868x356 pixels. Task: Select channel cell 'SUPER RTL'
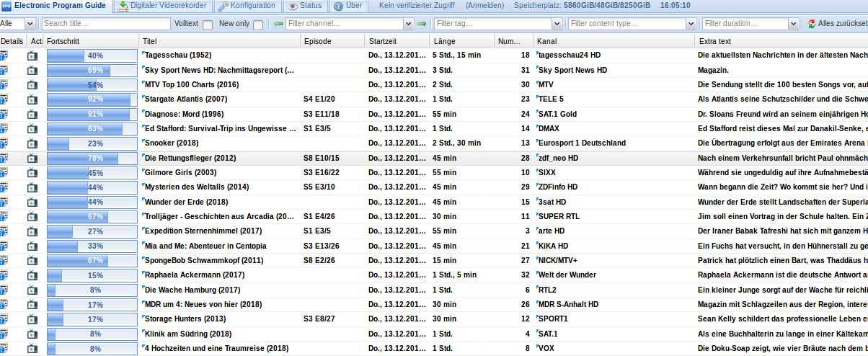[559, 216]
